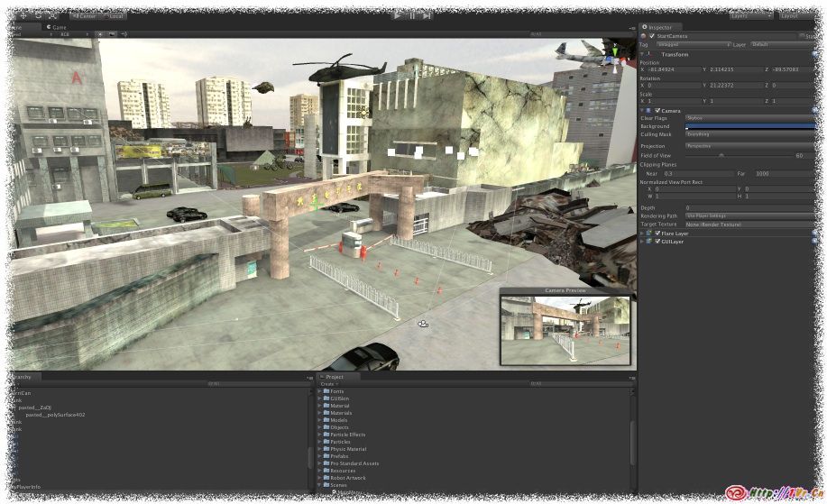This screenshot has width=827, height=504.
Task: Select the Project panel tab
Action: click(334, 377)
